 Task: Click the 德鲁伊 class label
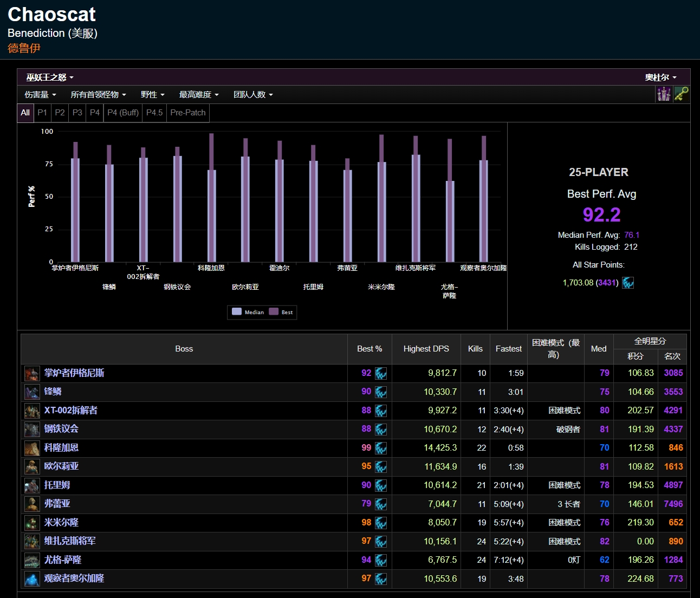click(x=24, y=48)
